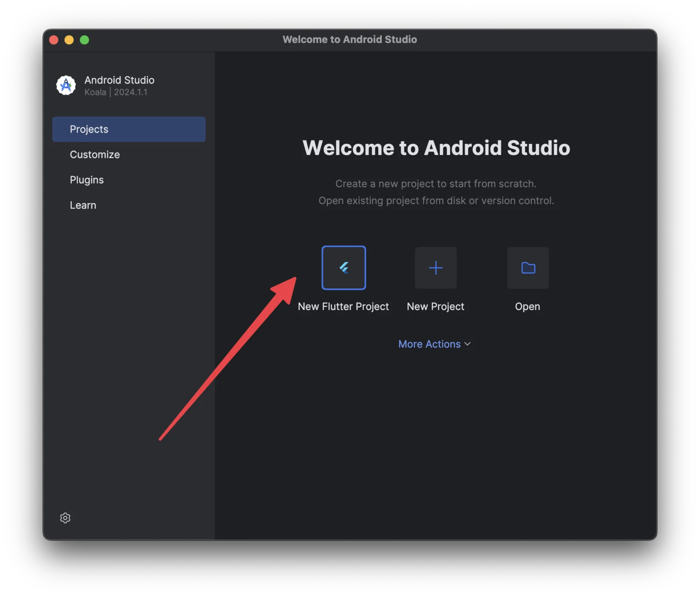
Task: Click the 'Create a new project' description line
Action: coord(436,184)
